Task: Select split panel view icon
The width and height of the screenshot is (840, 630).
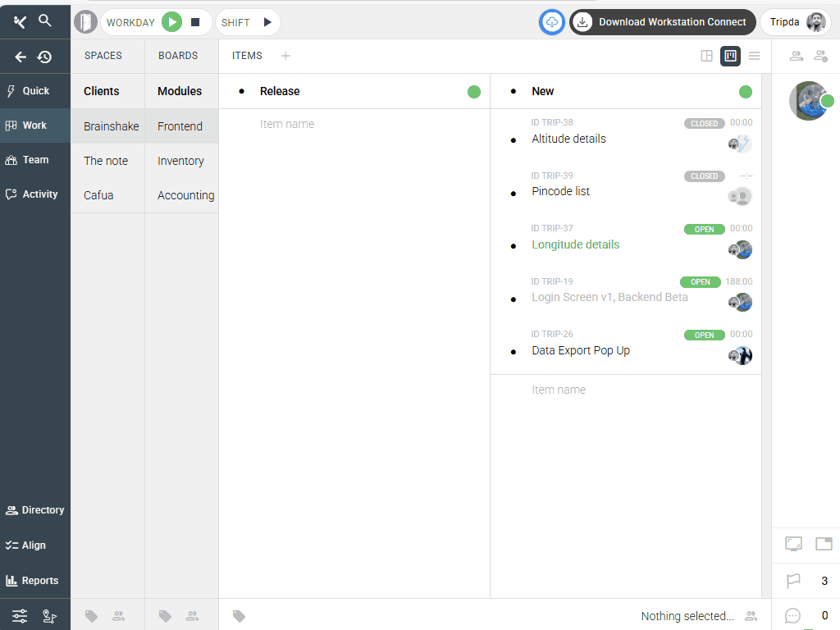Action: pyautogui.click(x=706, y=56)
